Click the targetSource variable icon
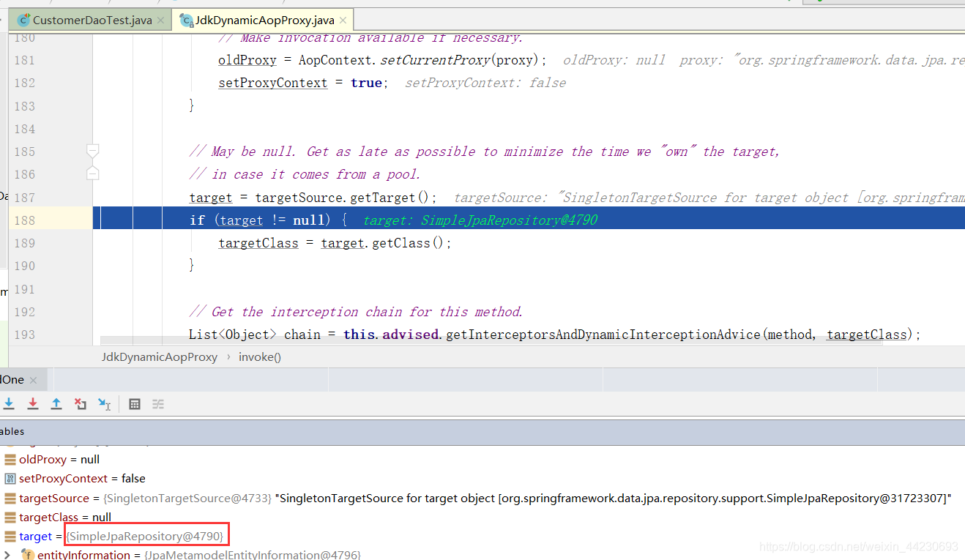Screen dimensions: 965x560 tap(10, 499)
